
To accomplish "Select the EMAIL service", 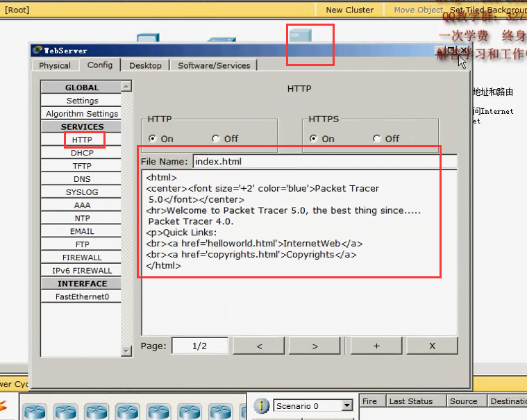I will 82,231.
